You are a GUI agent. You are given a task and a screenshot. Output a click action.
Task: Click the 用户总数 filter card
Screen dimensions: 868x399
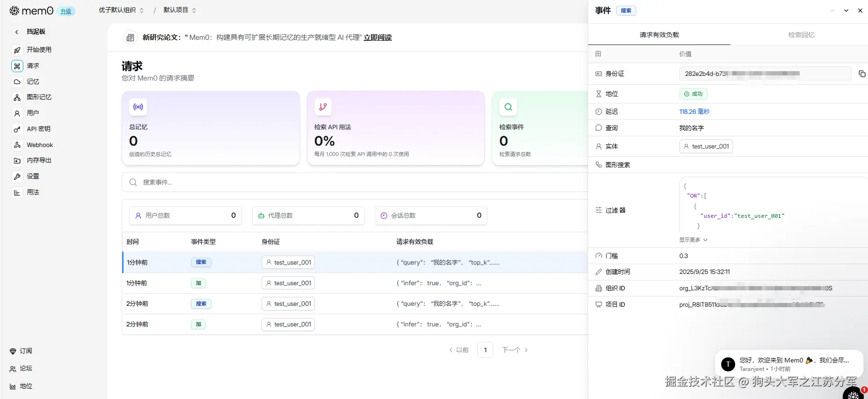pos(185,215)
